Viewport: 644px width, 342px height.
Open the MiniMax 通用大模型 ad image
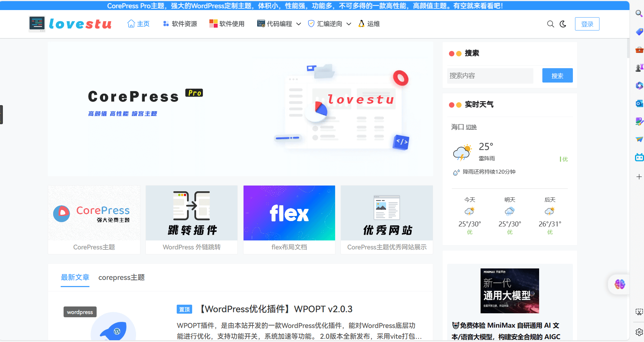tap(510, 291)
